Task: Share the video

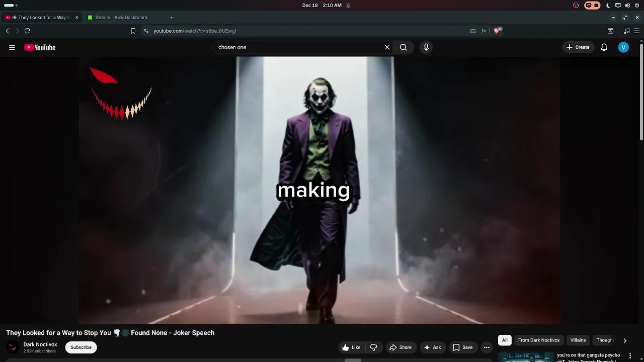Action: tap(400, 347)
